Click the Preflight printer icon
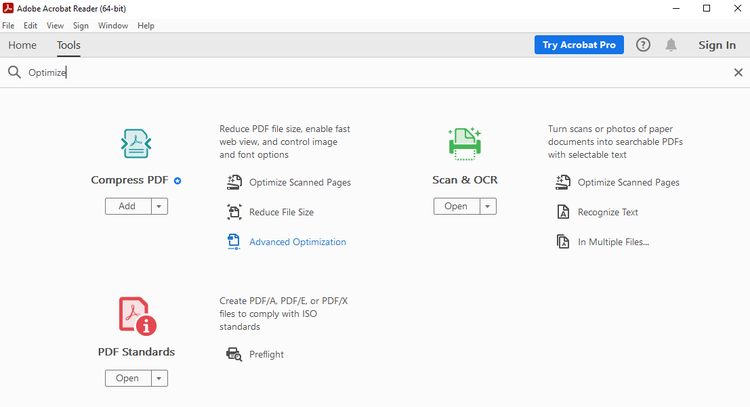 pyautogui.click(x=234, y=354)
